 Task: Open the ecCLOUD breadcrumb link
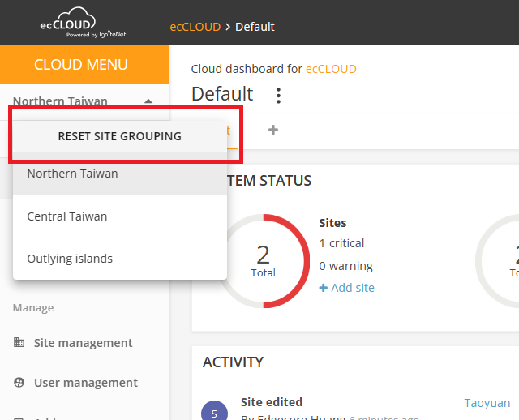tap(195, 27)
